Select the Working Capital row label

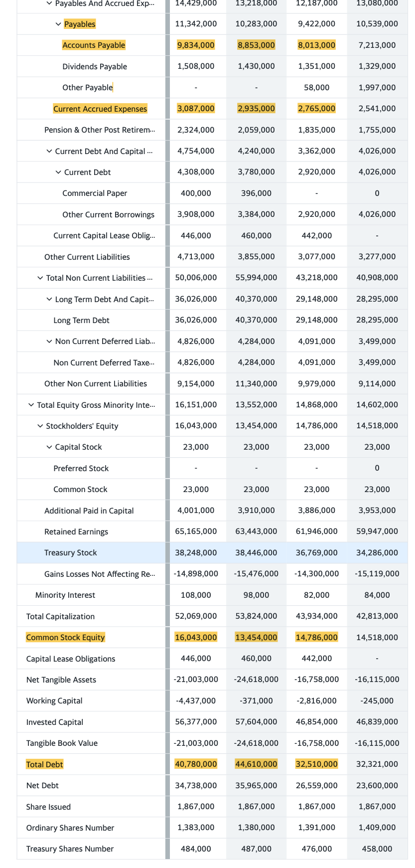click(x=54, y=700)
